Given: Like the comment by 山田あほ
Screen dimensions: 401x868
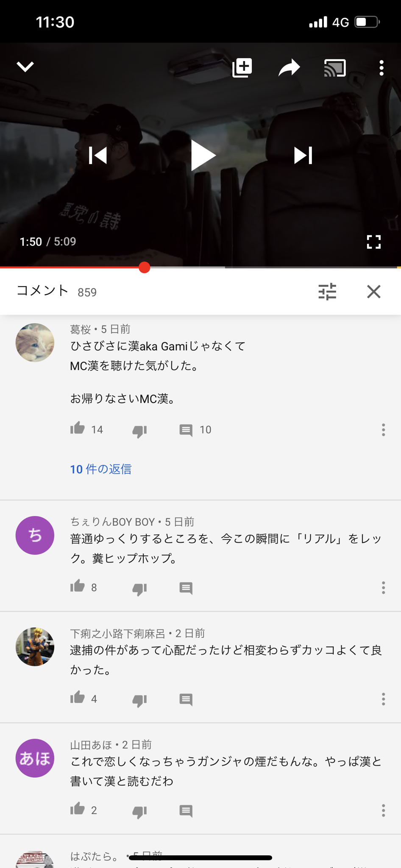Looking at the screenshot, I should 78,809.
